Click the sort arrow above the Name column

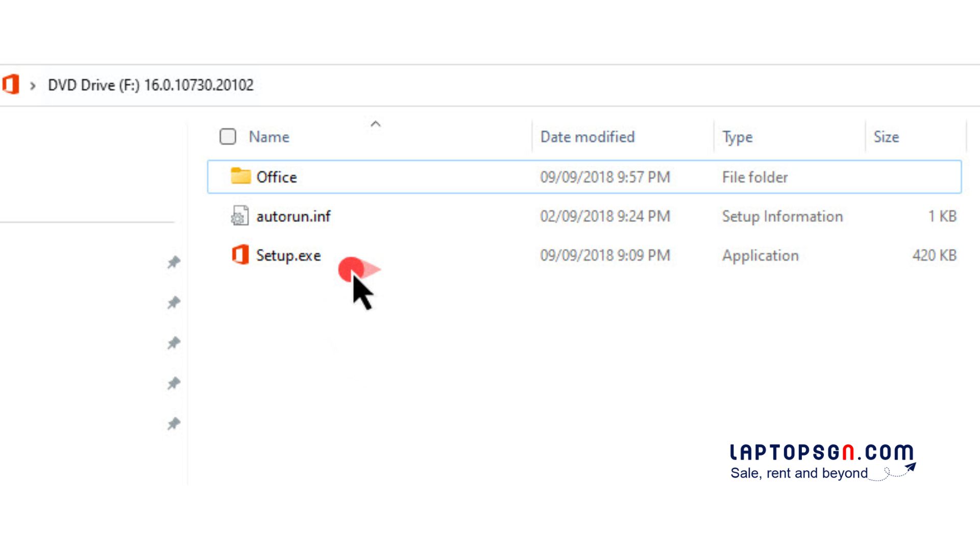pos(376,123)
